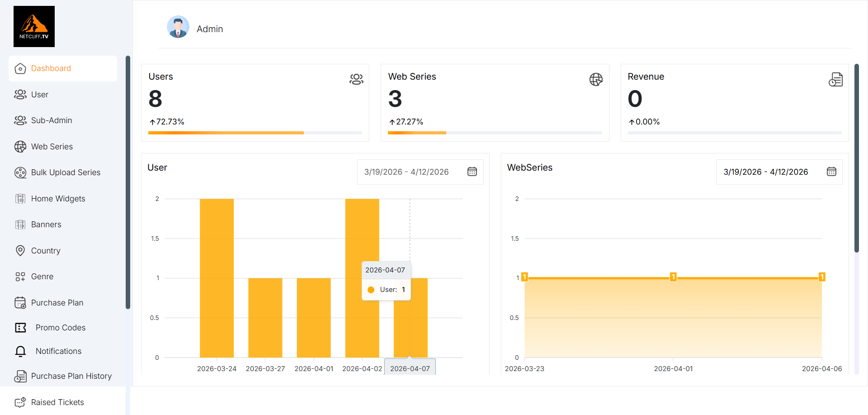868x415 pixels.
Task: Click the Promo Codes ticket icon
Action: [20, 328]
